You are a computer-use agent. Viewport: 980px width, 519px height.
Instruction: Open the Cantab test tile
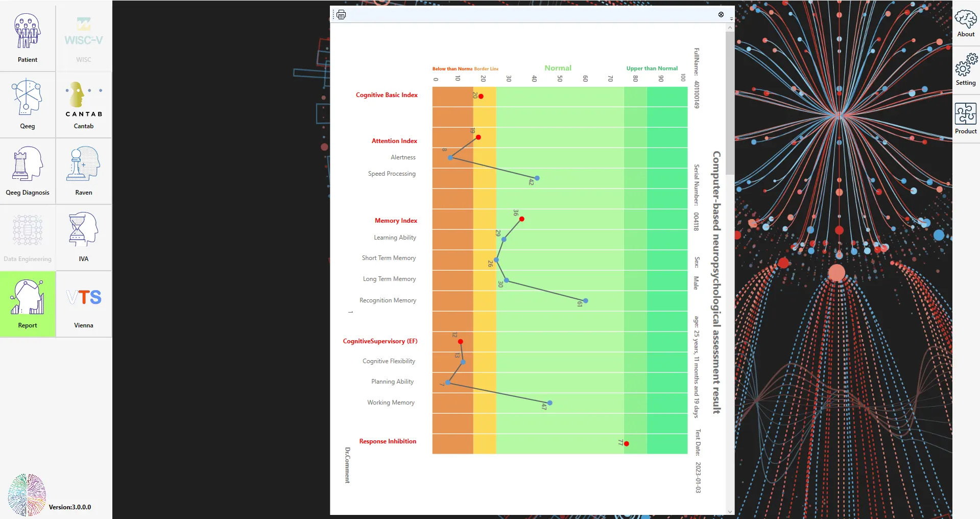pos(84,105)
